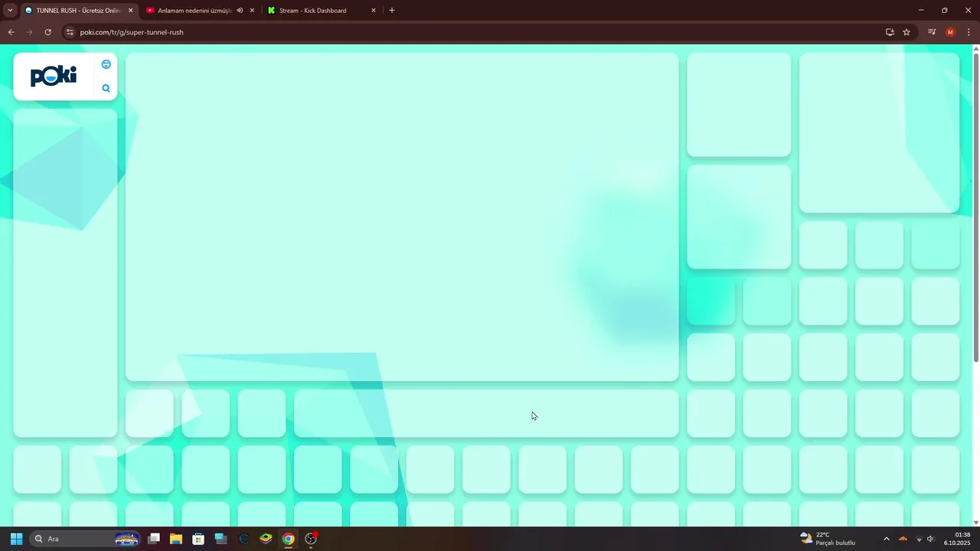Bookmark this page with the star
The image size is (980, 551).
[x=906, y=32]
